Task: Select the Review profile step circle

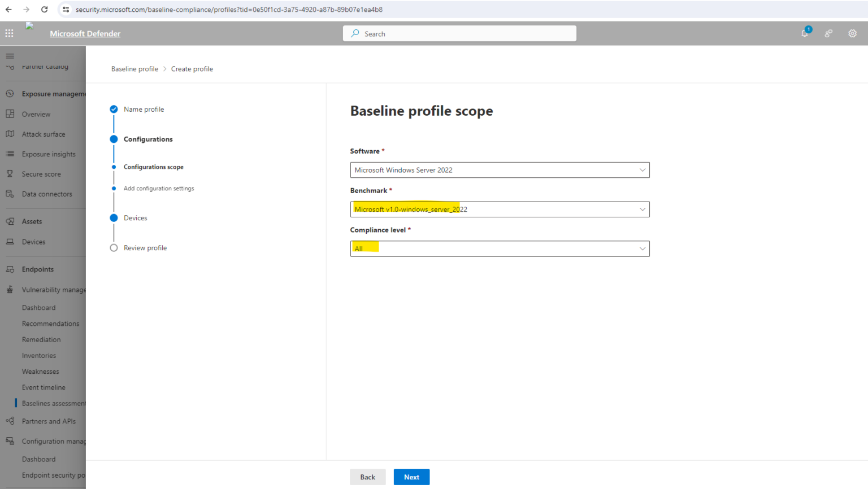Action: pos(114,247)
